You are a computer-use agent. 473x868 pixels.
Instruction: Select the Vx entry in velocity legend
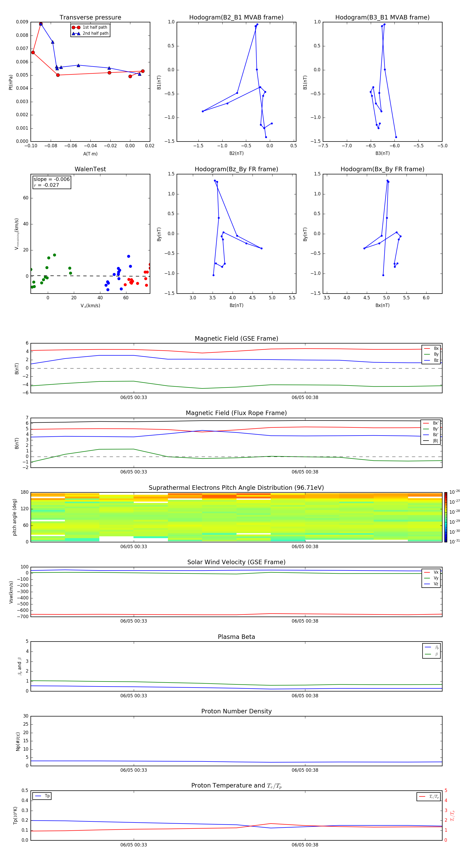(431, 572)
